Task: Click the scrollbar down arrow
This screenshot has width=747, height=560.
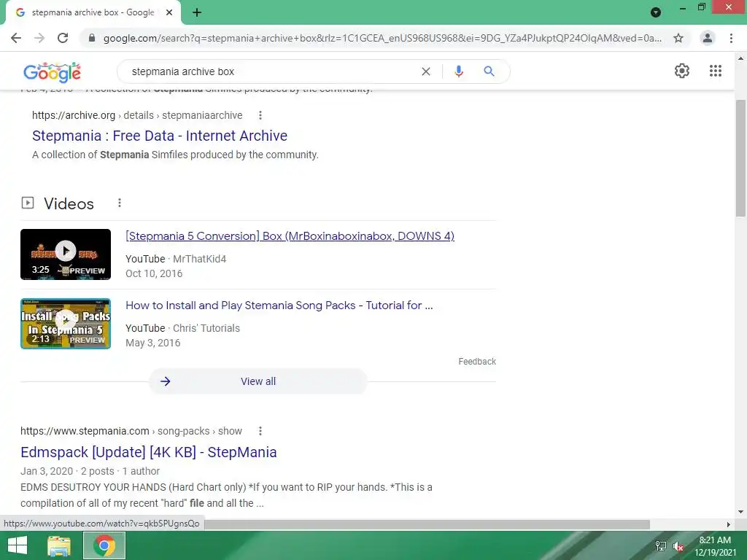Action: (x=740, y=513)
